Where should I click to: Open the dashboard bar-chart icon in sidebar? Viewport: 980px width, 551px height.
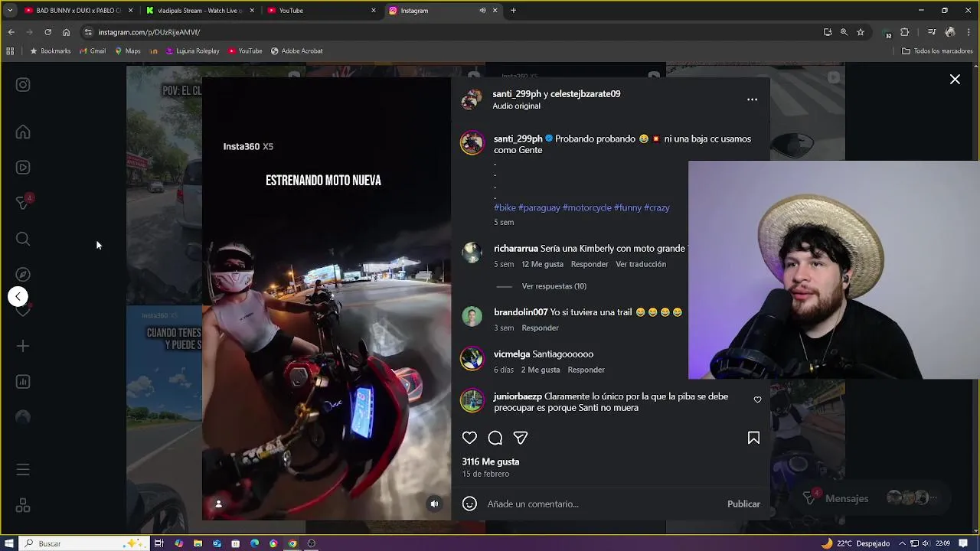click(x=23, y=382)
